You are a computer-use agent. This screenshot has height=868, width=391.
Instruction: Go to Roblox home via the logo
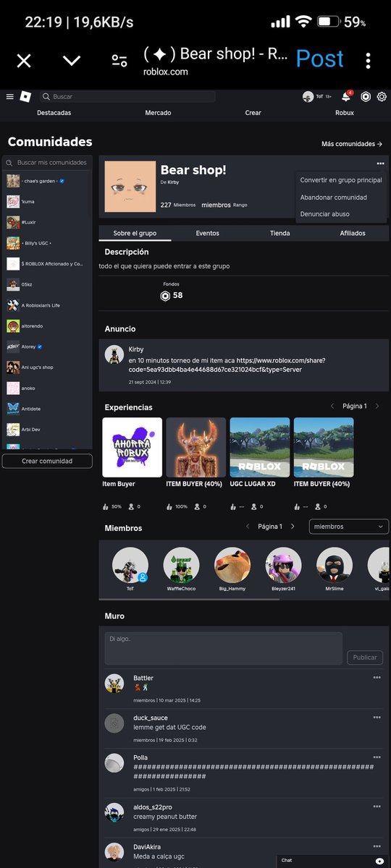pos(25,96)
